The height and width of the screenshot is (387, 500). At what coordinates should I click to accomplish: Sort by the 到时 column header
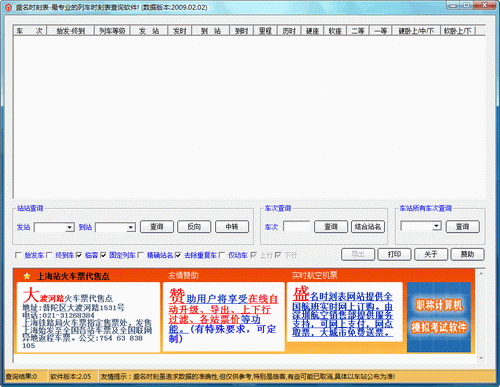242,31
